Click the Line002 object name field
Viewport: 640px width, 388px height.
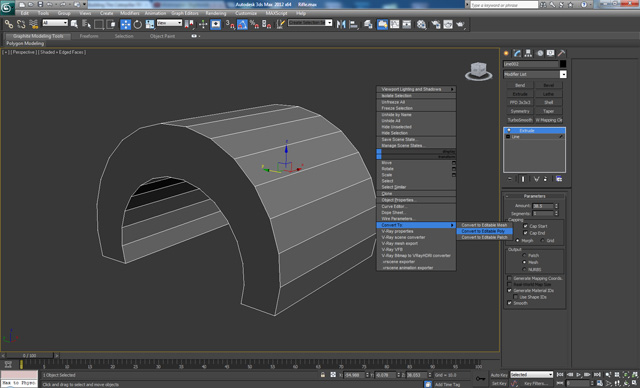[x=531, y=64]
